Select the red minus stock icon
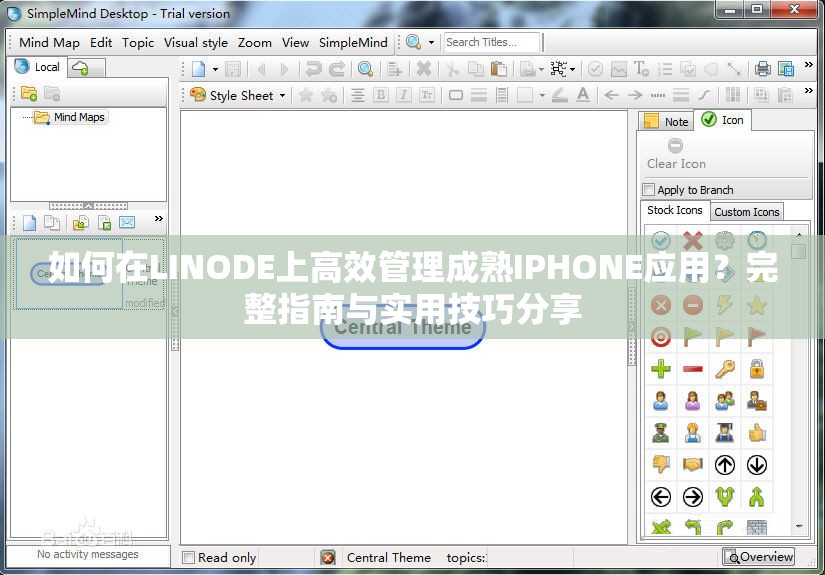The width and height of the screenshot is (825, 575). (693, 369)
